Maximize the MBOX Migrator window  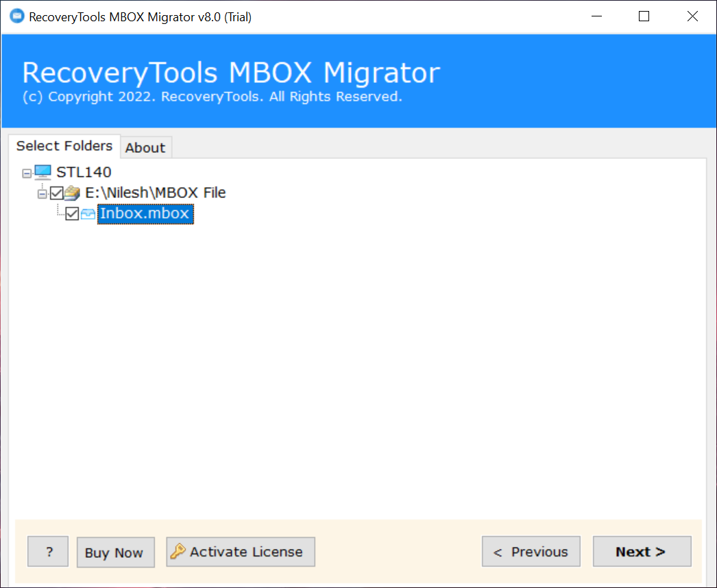[644, 16]
